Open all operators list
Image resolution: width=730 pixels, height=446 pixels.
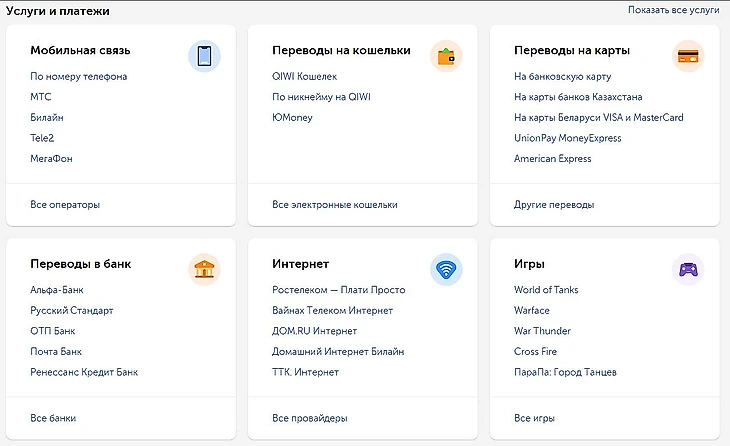(65, 205)
